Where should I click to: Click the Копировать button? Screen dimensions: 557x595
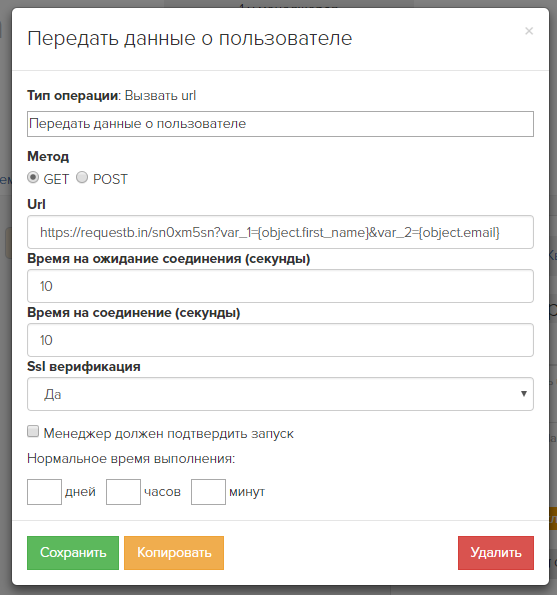pos(174,553)
